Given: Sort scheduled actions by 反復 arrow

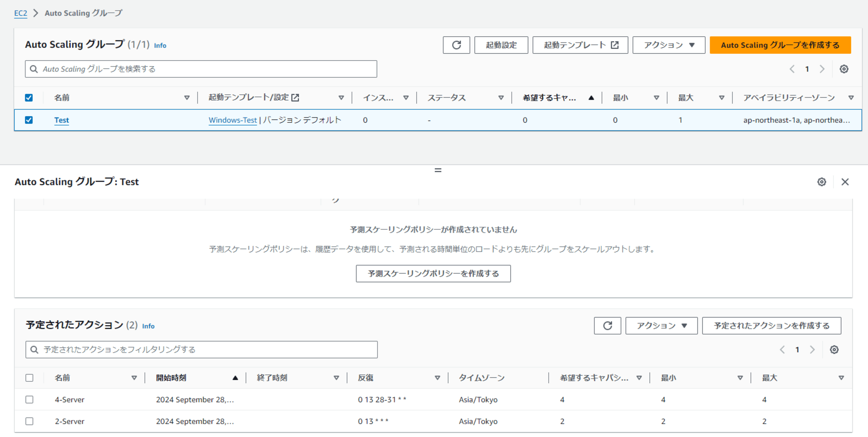Looking at the screenshot, I should pos(437,378).
